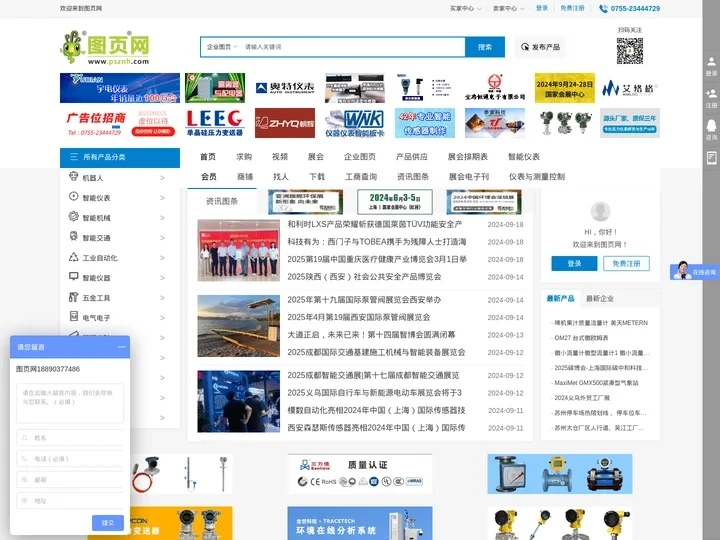Click the 智能交通 category icon
The height and width of the screenshot is (540, 720).
[73, 236]
